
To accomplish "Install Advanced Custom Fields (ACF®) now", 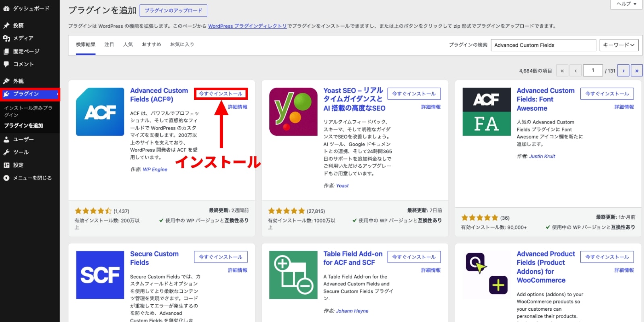I will click(221, 94).
